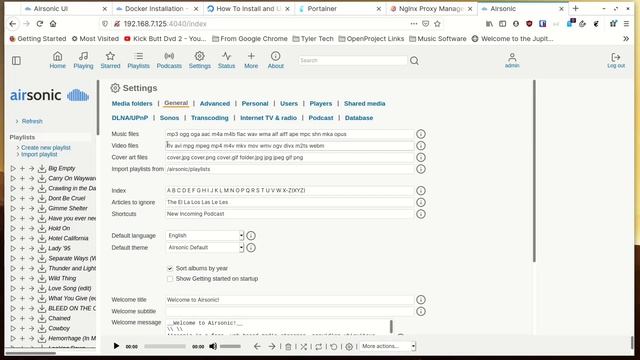The width and height of the screenshot is (640, 360).
Task: Click the settings panel vertical scrollbar
Action: pos(534,171)
